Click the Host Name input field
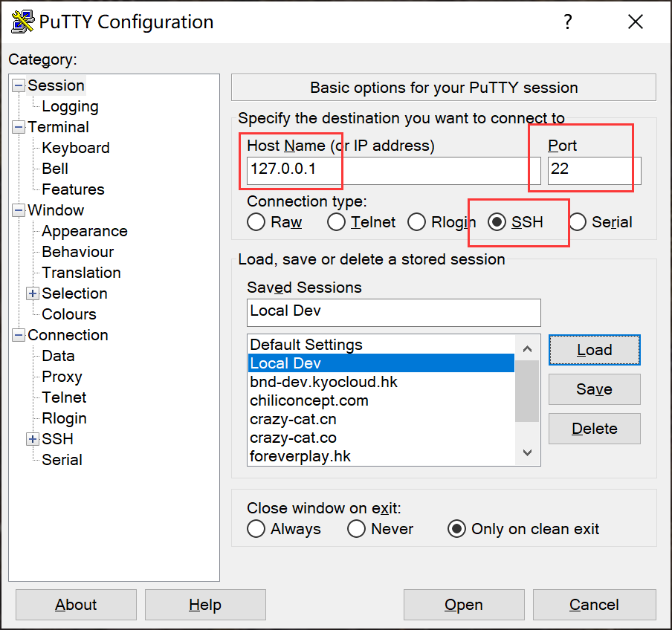Viewport: 672px width, 630px height. (x=393, y=170)
